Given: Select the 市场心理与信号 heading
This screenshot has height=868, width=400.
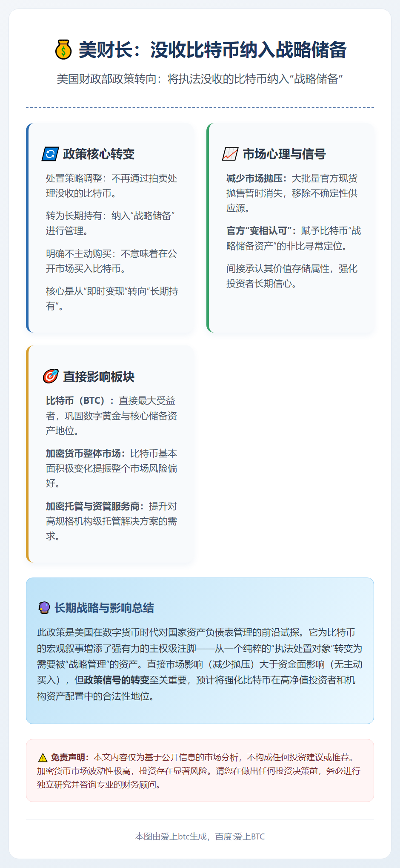Looking at the screenshot, I should [284, 154].
